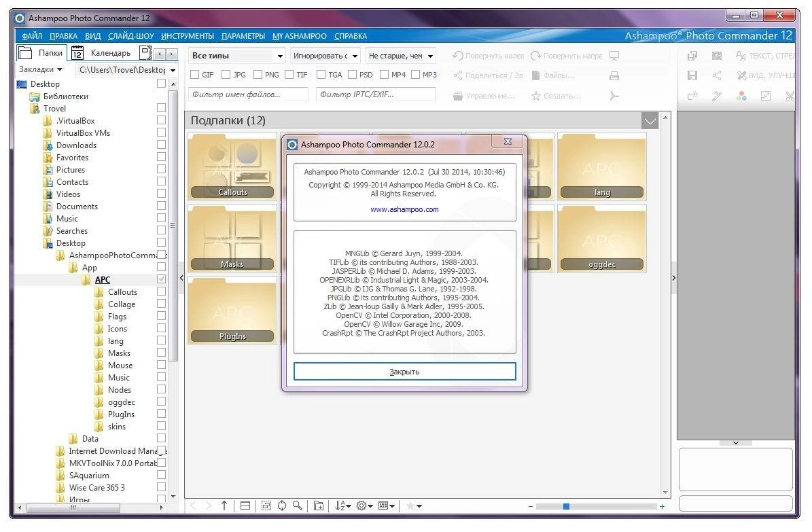The width and height of the screenshot is (812, 532).
Task: Open the Игнорировать dropdown
Action: tap(325, 56)
